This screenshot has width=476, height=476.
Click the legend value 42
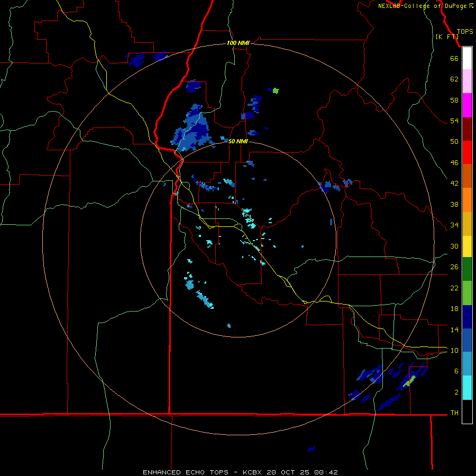click(454, 184)
